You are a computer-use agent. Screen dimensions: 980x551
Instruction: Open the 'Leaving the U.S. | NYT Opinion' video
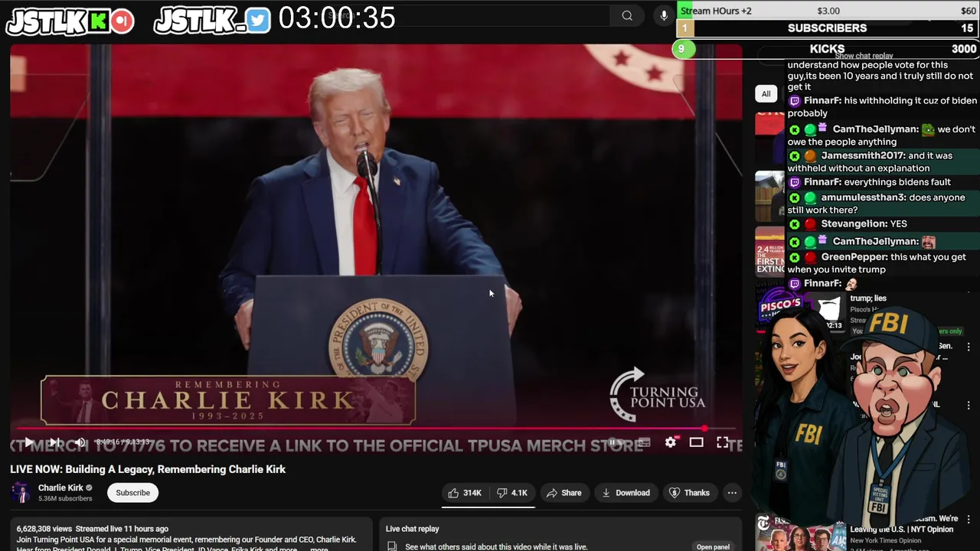(903, 529)
